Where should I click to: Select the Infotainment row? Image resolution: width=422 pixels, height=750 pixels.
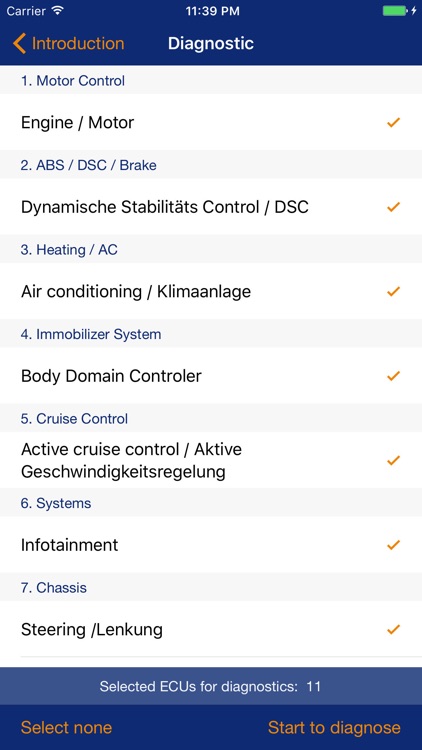pyautogui.click(x=211, y=545)
